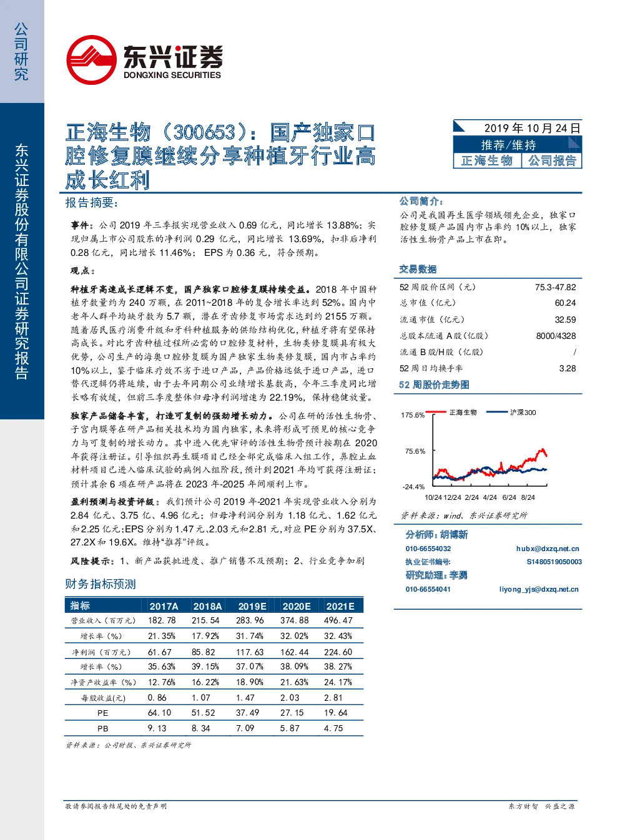Click the email liyong_yjs@dxzq.net.cn
This screenshot has width=620, height=840.
[x=539, y=589]
